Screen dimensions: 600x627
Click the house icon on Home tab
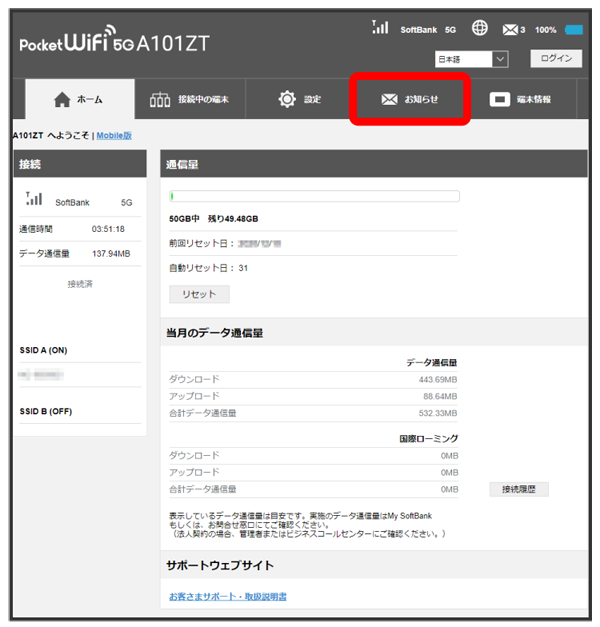[62, 99]
